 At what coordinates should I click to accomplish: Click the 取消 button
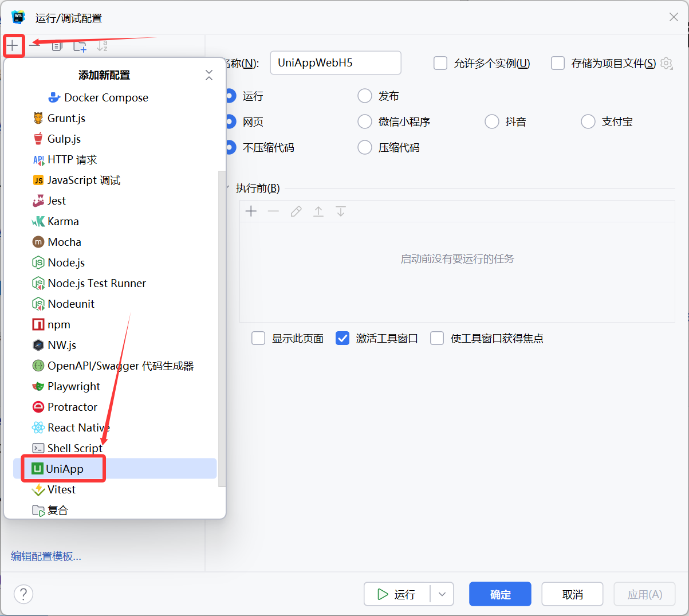[x=572, y=594]
